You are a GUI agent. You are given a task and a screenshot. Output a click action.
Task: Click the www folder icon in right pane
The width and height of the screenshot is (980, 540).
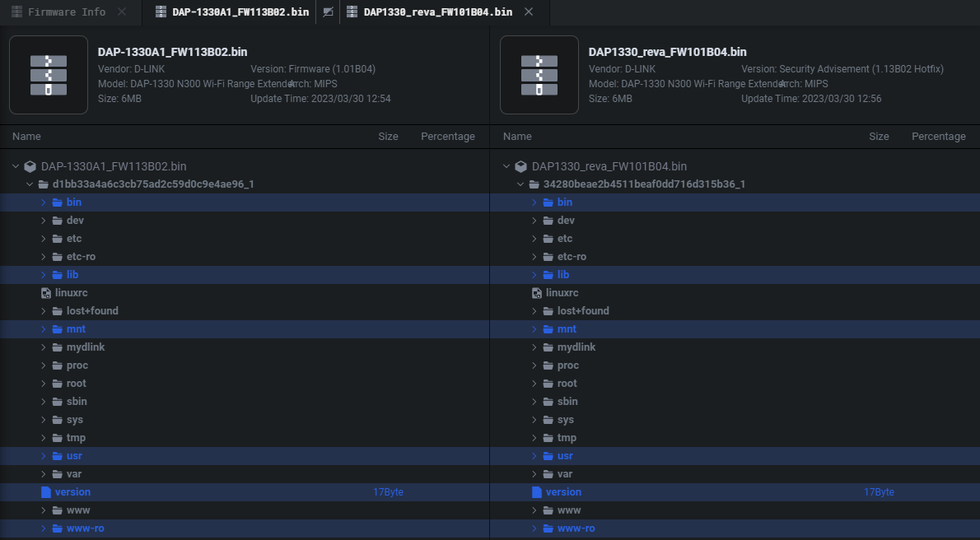point(548,510)
